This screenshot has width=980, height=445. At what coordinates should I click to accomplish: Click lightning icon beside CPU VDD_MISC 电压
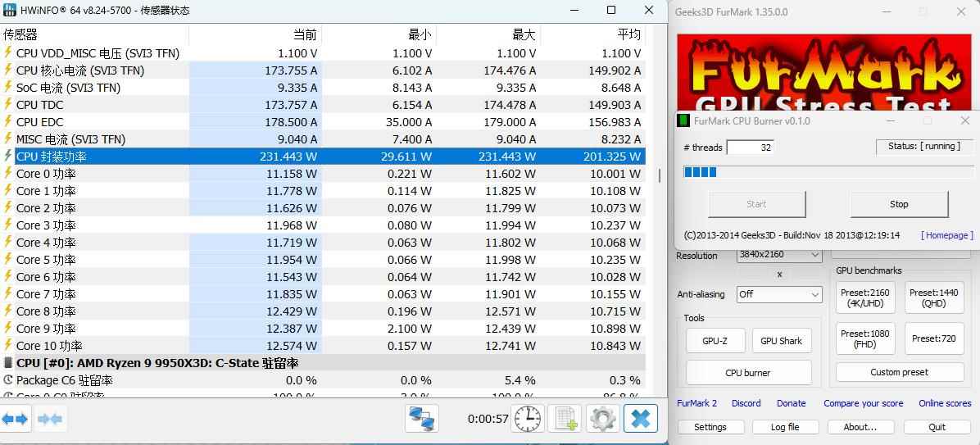(8, 53)
